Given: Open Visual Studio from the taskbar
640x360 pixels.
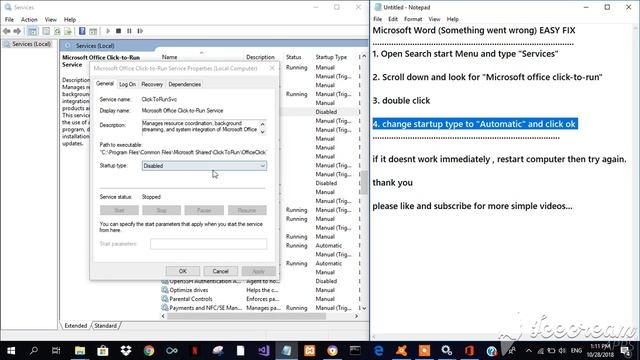Looking at the screenshot, I should pyautogui.click(x=264, y=351).
